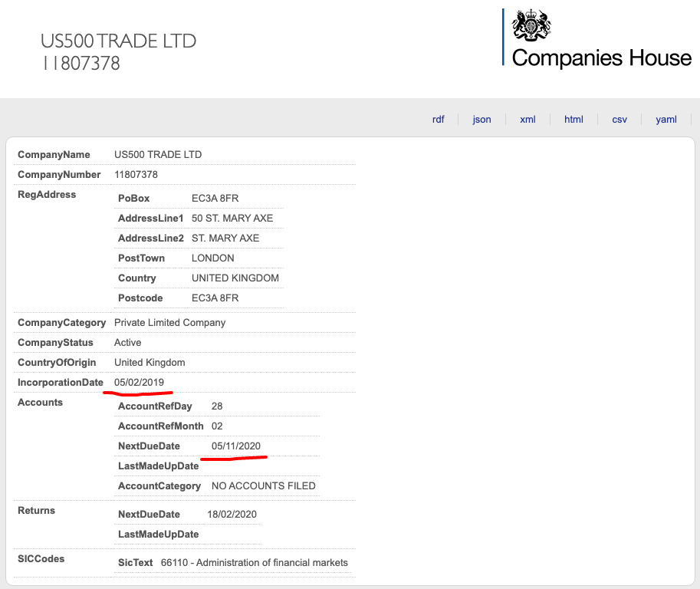Select the PoBox value EC3A 8FR
Viewport: 700px width, 589px height.
[215, 199]
